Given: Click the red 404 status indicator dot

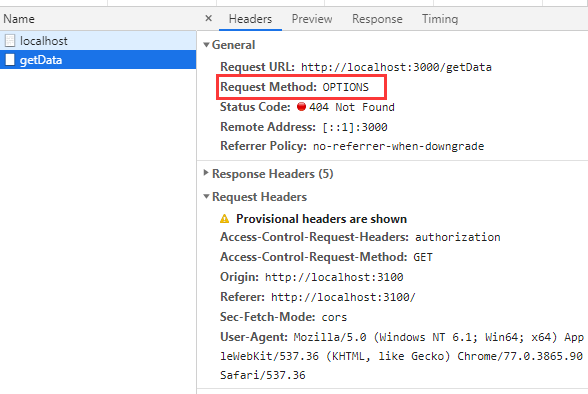Looking at the screenshot, I should point(301,107).
